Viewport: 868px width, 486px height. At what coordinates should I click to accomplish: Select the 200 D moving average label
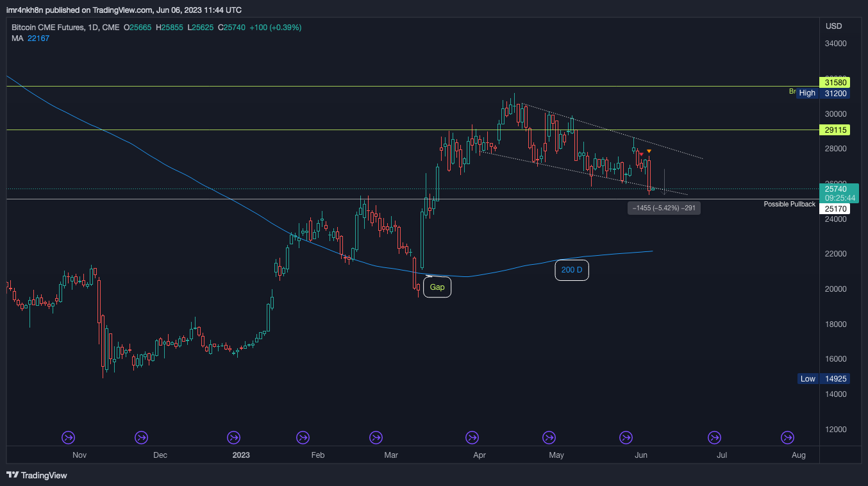tap(572, 270)
